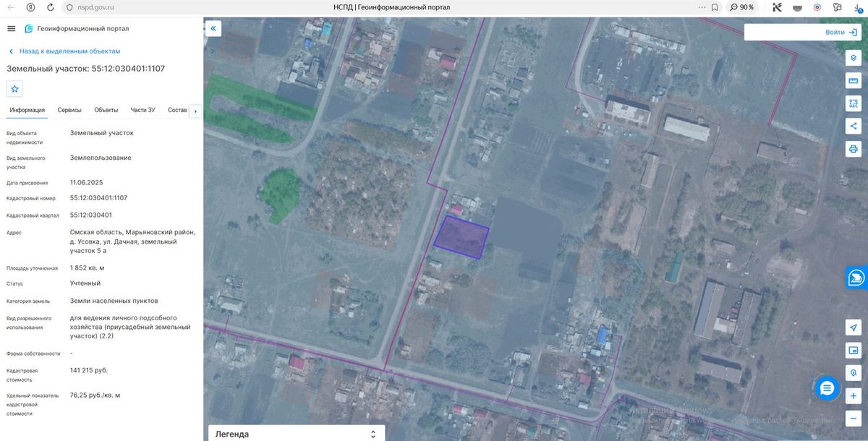
Task: Reload the browser page
Action: pos(51,7)
